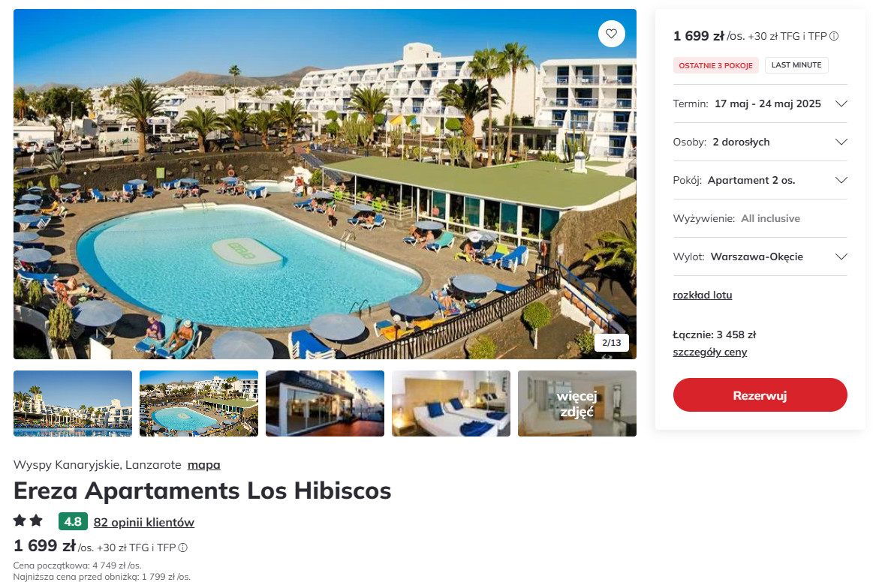Image resolution: width=888 pixels, height=588 pixels.
Task: Select the bedroom thumbnail
Action: point(451,403)
